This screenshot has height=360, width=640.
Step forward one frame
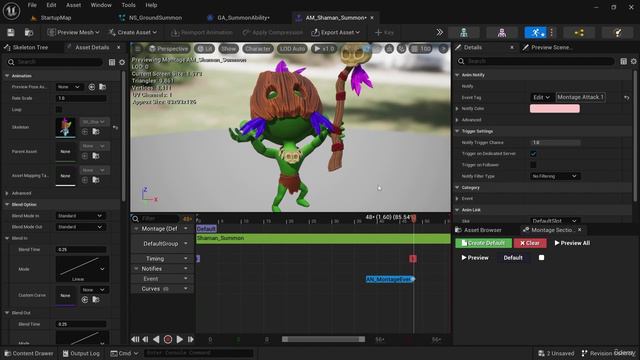click(190, 340)
